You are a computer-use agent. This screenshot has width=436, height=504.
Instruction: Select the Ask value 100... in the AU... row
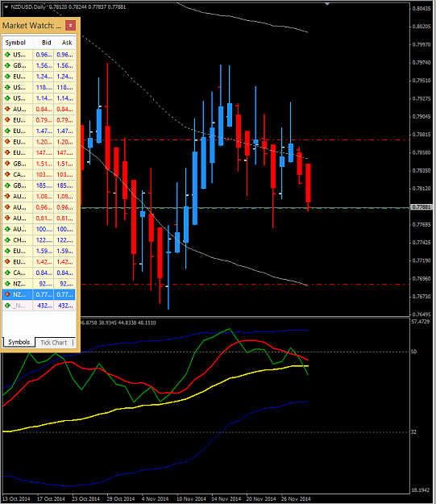pos(65,230)
